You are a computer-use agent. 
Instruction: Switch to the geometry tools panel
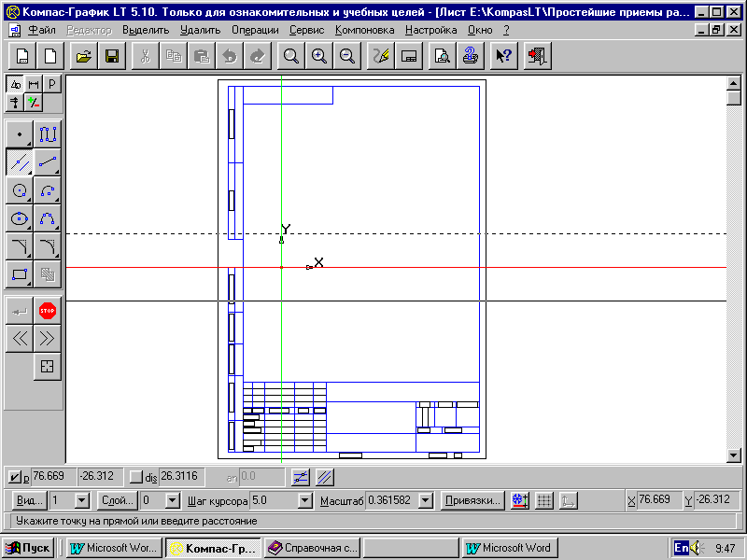pyautogui.click(x=15, y=84)
